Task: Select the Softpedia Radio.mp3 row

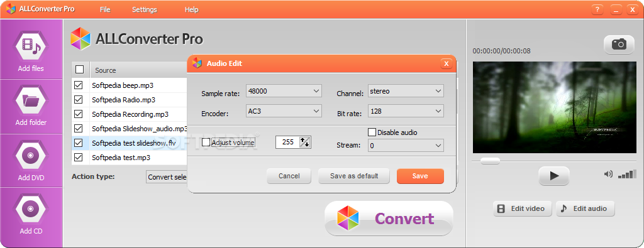Action: (x=130, y=100)
